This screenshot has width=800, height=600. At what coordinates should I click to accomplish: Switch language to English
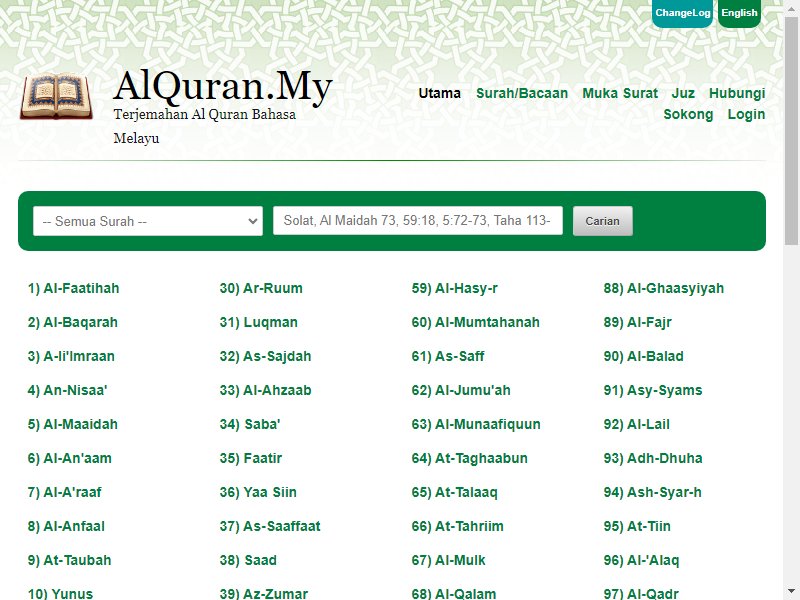(739, 13)
